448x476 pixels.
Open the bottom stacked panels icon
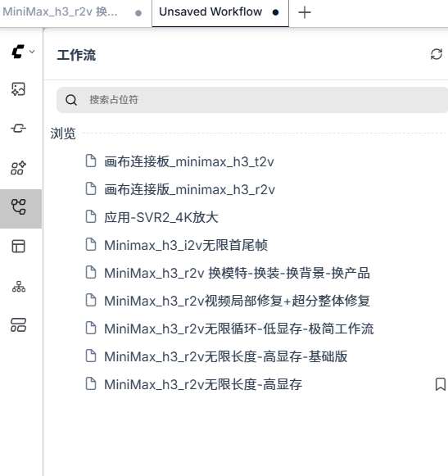[x=19, y=324]
